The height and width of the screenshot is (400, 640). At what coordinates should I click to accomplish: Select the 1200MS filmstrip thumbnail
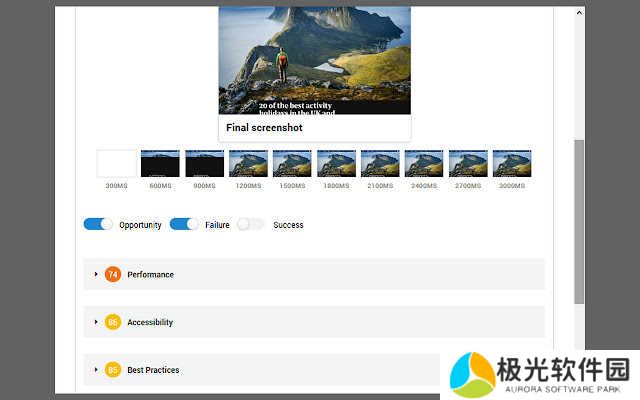[248, 164]
